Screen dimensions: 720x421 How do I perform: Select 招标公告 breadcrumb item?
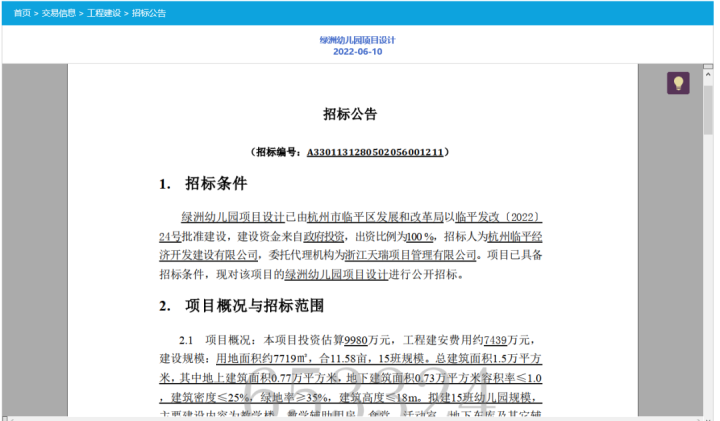coord(149,13)
